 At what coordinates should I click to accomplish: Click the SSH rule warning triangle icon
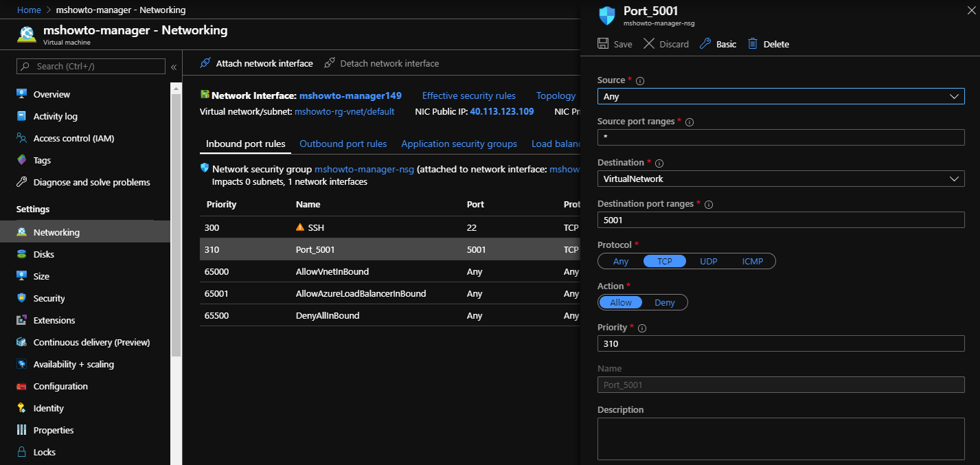coord(299,227)
